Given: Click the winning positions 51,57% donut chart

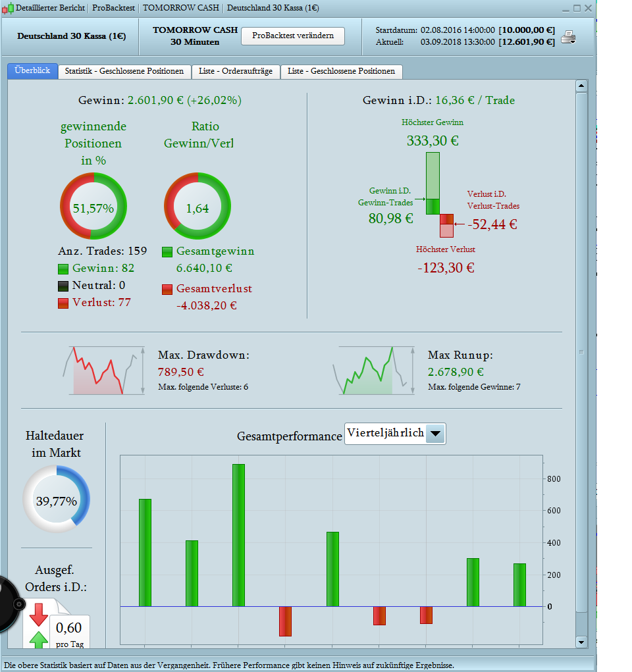Looking at the screenshot, I should click(x=93, y=206).
